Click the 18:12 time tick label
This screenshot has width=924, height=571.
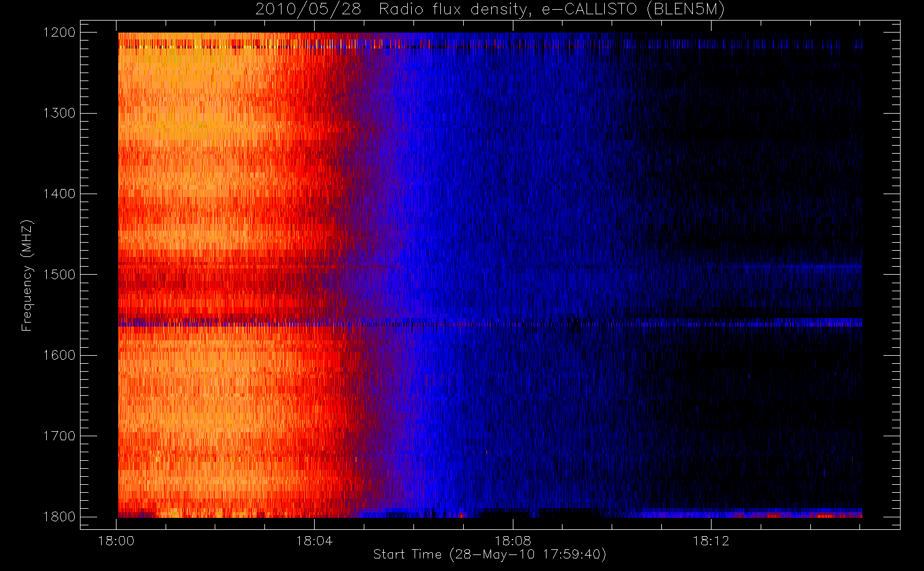pyautogui.click(x=711, y=541)
